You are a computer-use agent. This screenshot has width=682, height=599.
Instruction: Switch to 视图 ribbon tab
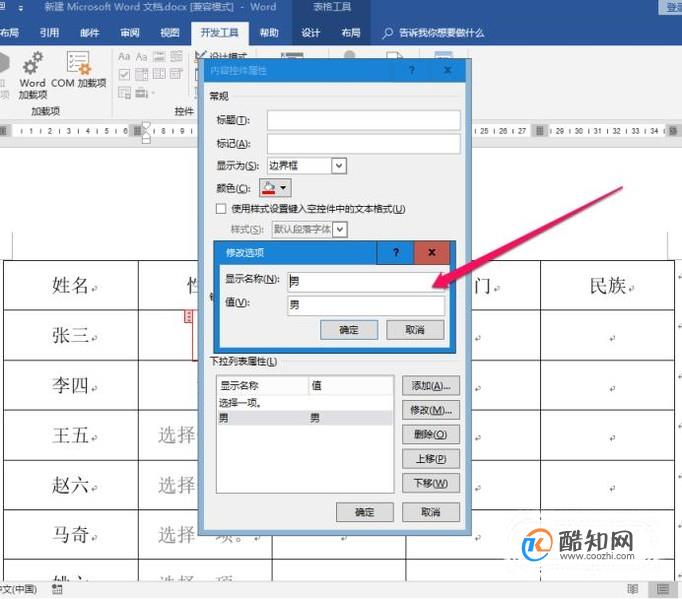[170, 33]
